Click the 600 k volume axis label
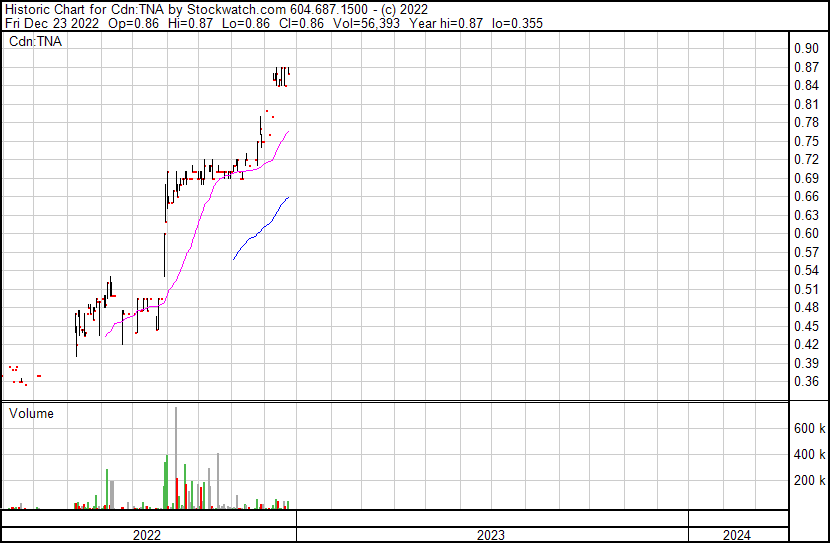 [809, 428]
